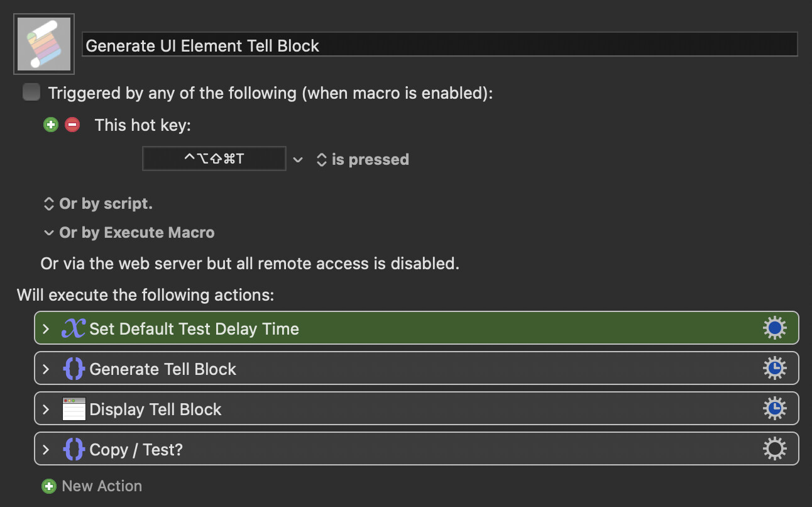This screenshot has height=507, width=812.
Task: Click the hot key shortcut field
Action: [x=214, y=159]
